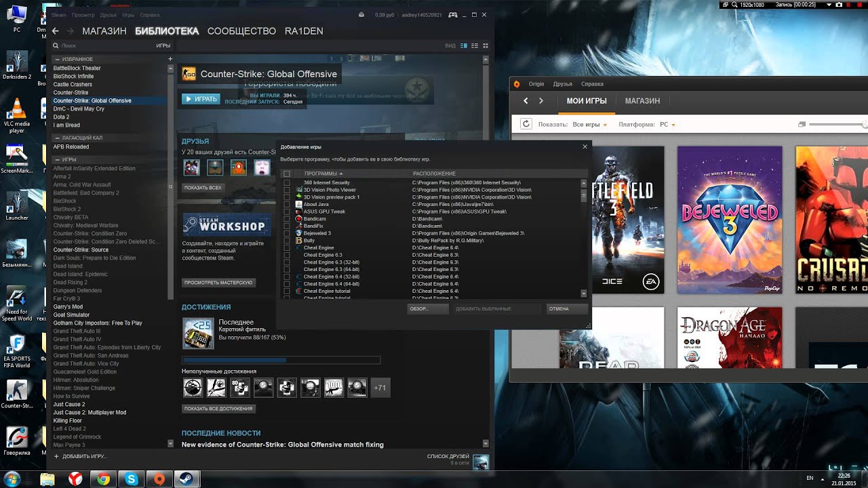
Task: Open the Все игры filter dropdown
Action: 590,125
